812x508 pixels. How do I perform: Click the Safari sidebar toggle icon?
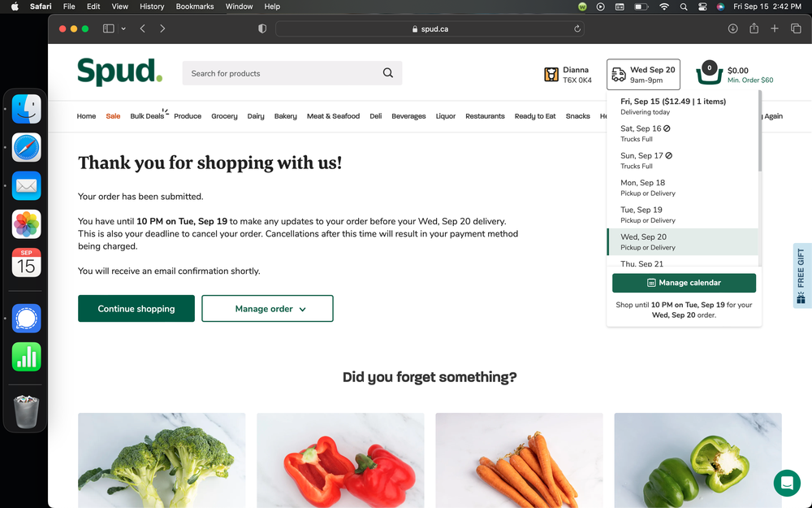pyautogui.click(x=109, y=28)
